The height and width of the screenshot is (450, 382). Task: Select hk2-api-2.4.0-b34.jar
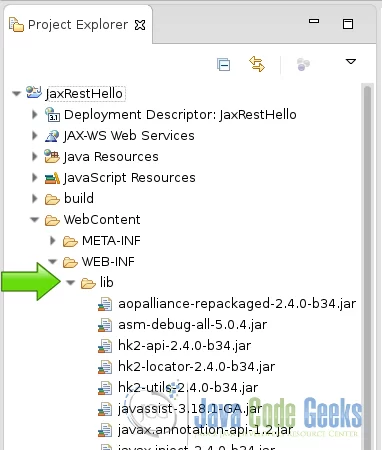click(x=184, y=346)
